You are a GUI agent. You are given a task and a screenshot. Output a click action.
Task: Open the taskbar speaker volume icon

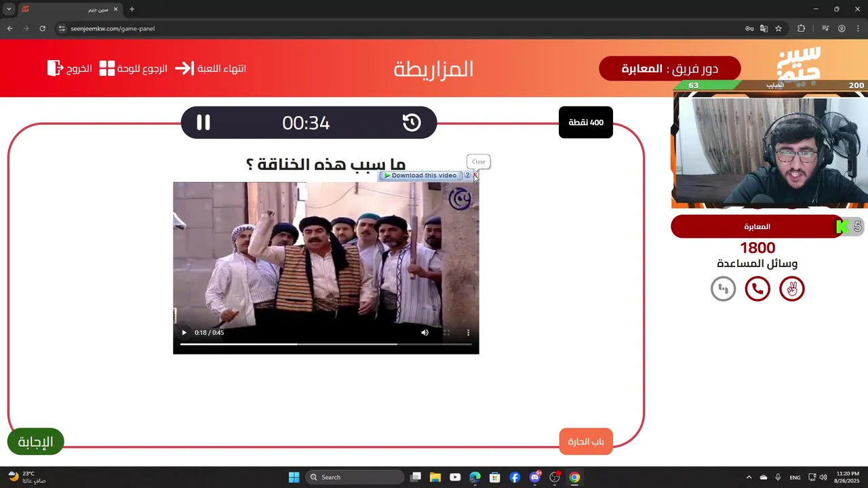(823, 477)
